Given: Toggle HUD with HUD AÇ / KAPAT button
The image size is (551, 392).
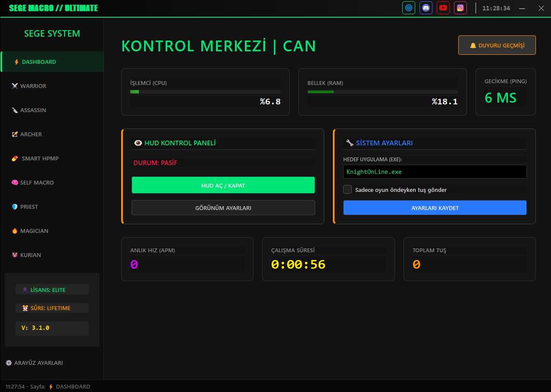Looking at the screenshot, I should point(223,185).
